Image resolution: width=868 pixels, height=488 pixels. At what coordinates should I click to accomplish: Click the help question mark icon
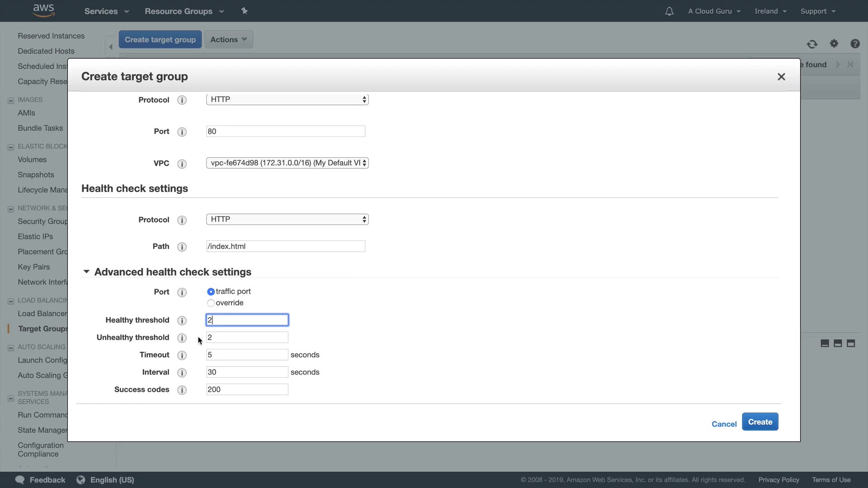(x=854, y=43)
